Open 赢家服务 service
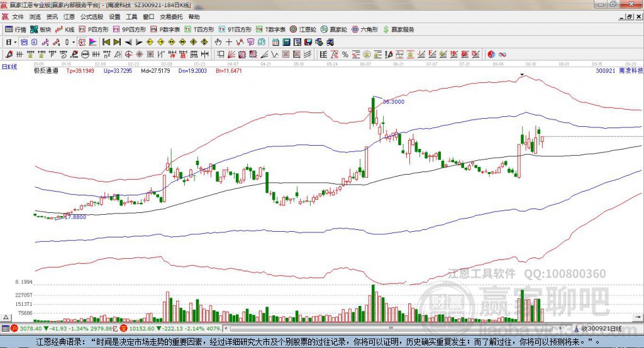 click(398, 30)
